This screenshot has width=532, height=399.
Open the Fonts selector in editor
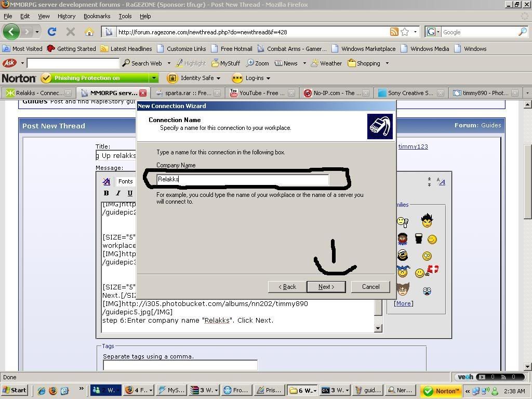(x=125, y=181)
